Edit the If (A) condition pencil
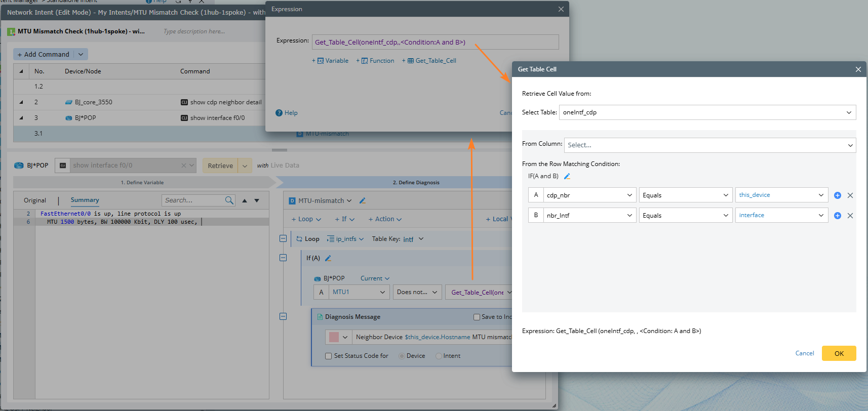This screenshot has width=868, height=411. click(328, 258)
